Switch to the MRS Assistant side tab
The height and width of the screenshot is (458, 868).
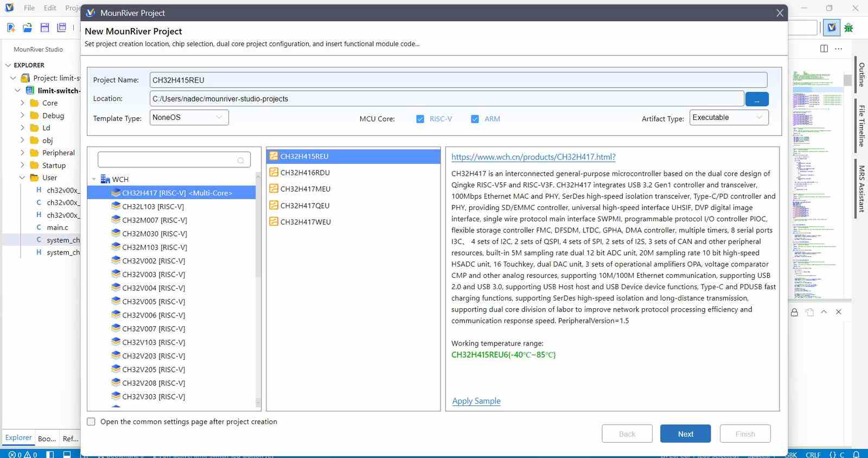click(x=861, y=188)
